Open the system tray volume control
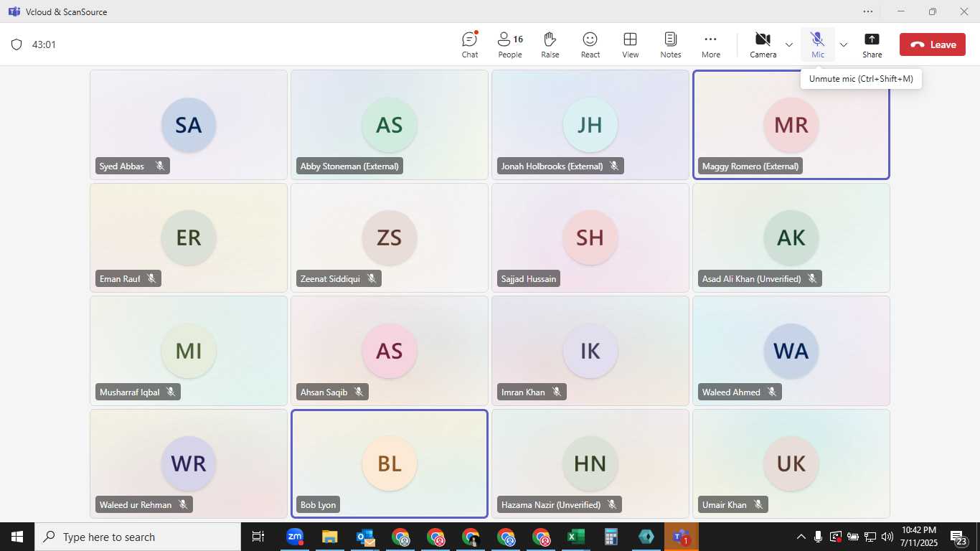 point(887,537)
